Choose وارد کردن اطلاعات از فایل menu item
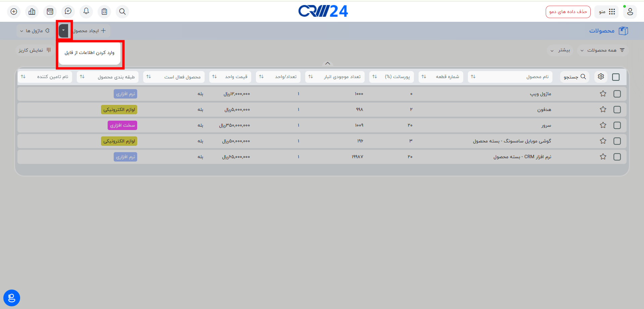This screenshot has height=309, width=644. tap(89, 53)
